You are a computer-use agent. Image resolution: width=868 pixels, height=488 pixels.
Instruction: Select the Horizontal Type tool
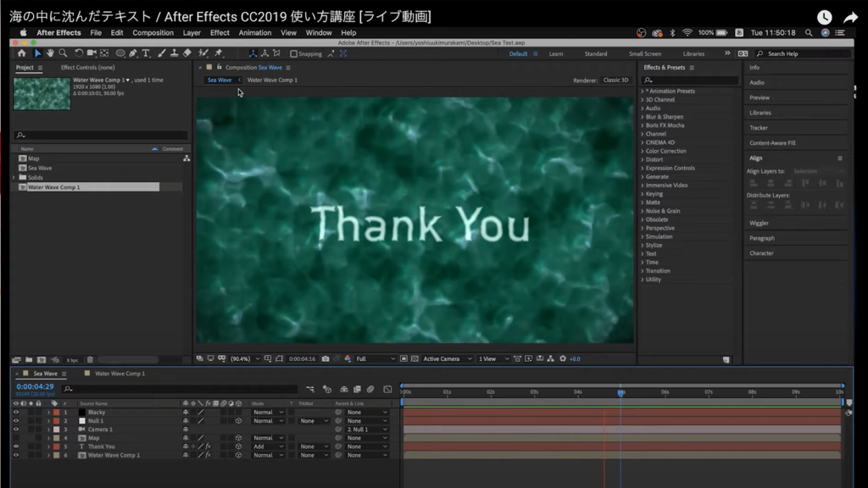click(x=144, y=53)
